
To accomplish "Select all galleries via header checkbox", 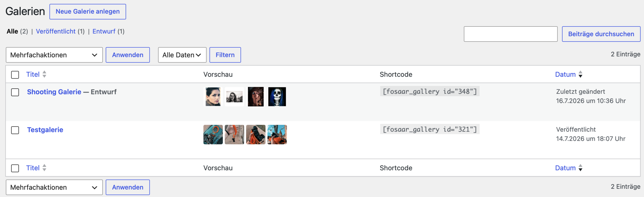I will (15, 75).
